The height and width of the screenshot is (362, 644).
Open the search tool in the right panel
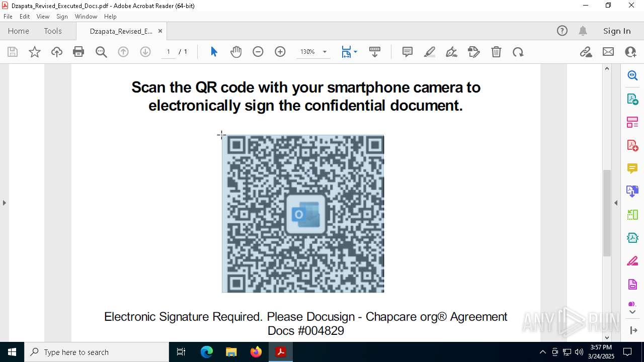pos(632,75)
